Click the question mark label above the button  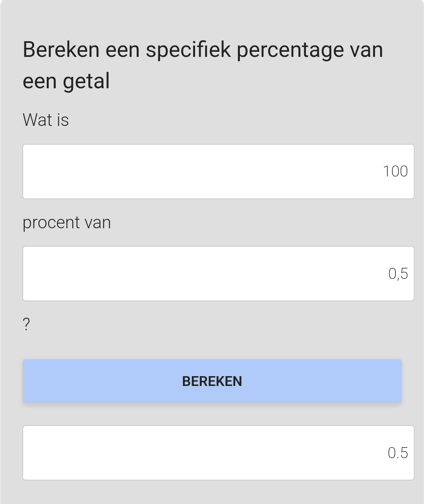coord(26,325)
